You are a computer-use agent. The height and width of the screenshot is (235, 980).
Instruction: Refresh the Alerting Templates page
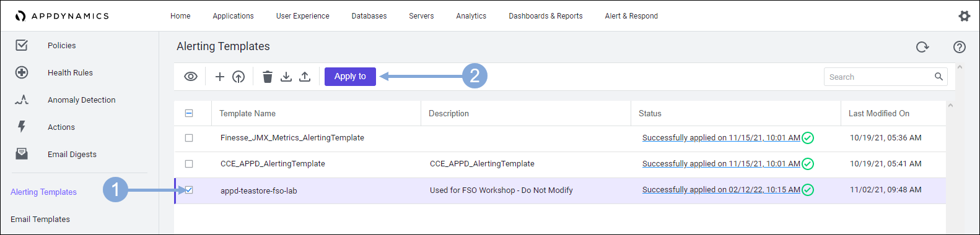[x=922, y=47]
